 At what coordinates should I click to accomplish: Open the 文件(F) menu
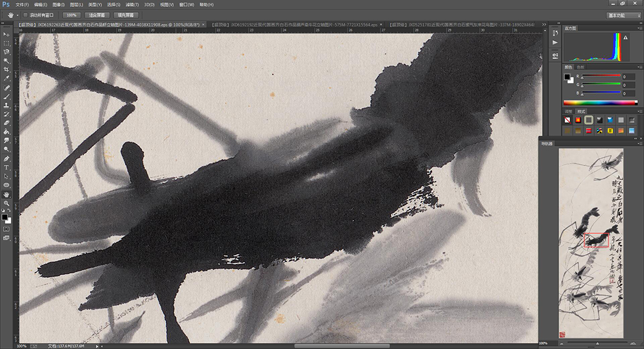22,4
